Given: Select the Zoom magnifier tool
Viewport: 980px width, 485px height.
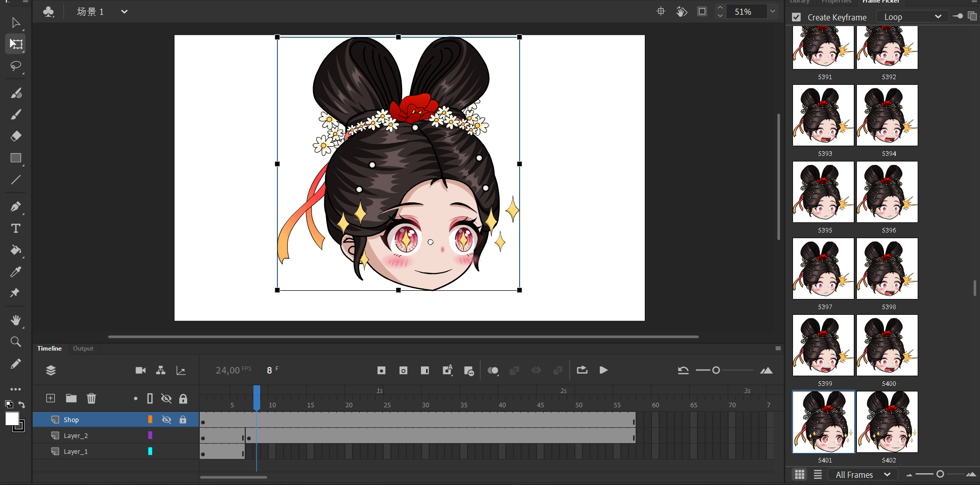Looking at the screenshot, I should [16, 341].
